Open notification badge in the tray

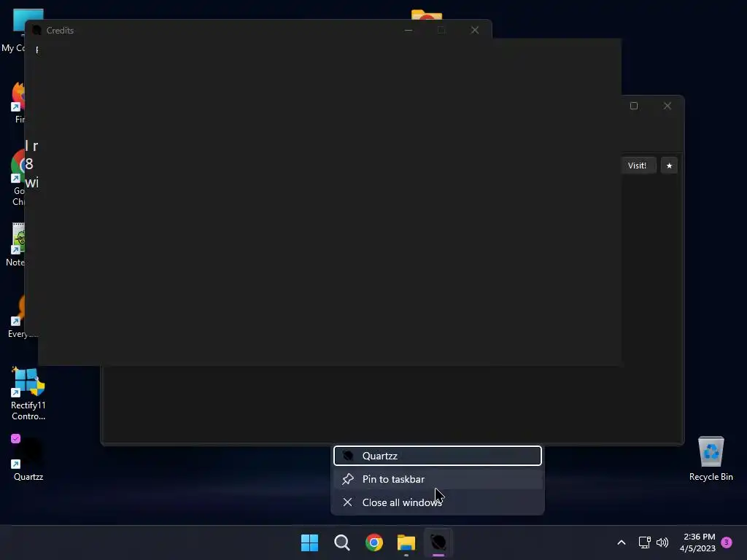(x=727, y=542)
